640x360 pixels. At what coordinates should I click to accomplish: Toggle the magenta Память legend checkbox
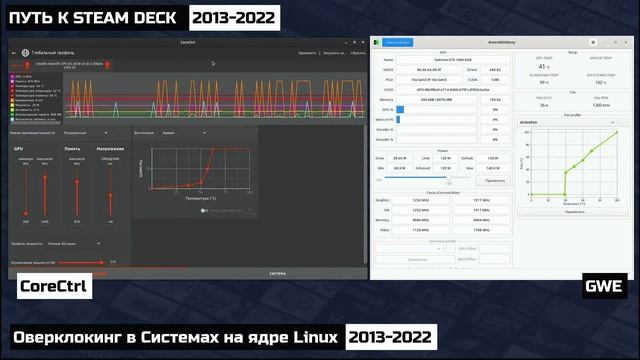click(x=12, y=81)
